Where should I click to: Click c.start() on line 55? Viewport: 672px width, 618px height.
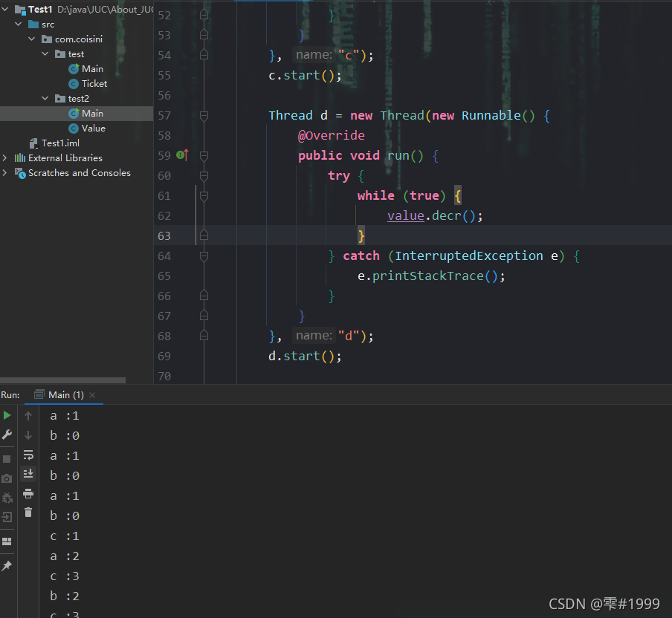click(305, 75)
